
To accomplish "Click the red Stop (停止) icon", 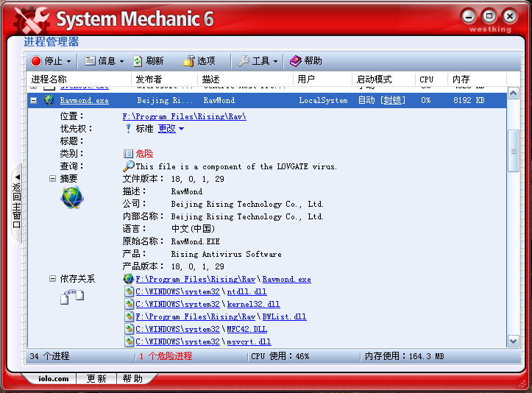I will (x=36, y=61).
